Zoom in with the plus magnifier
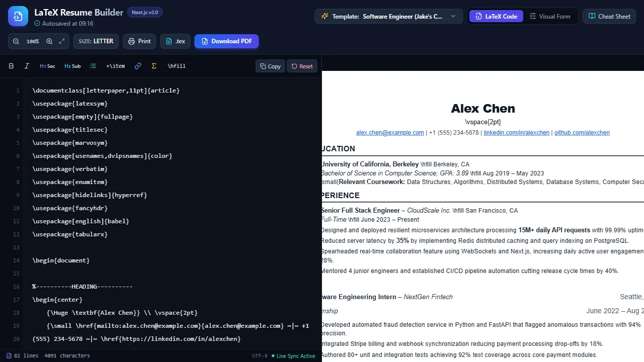 pos(49,41)
